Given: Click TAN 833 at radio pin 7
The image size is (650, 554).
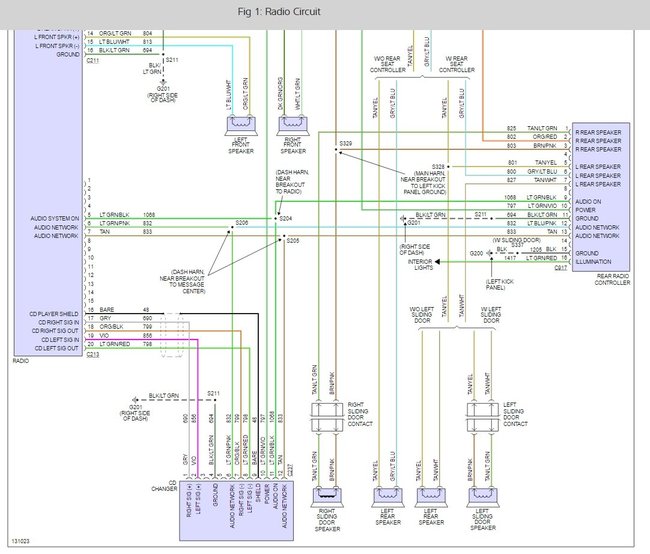Looking at the screenshot, I should click(126, 232).
